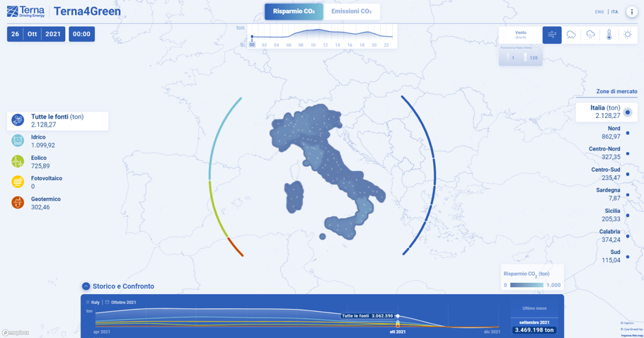Image resolution: width=644 pixels, height=338 pixels.
Task: Click hour 22 on the daily timeline
Action: [386, 45]
